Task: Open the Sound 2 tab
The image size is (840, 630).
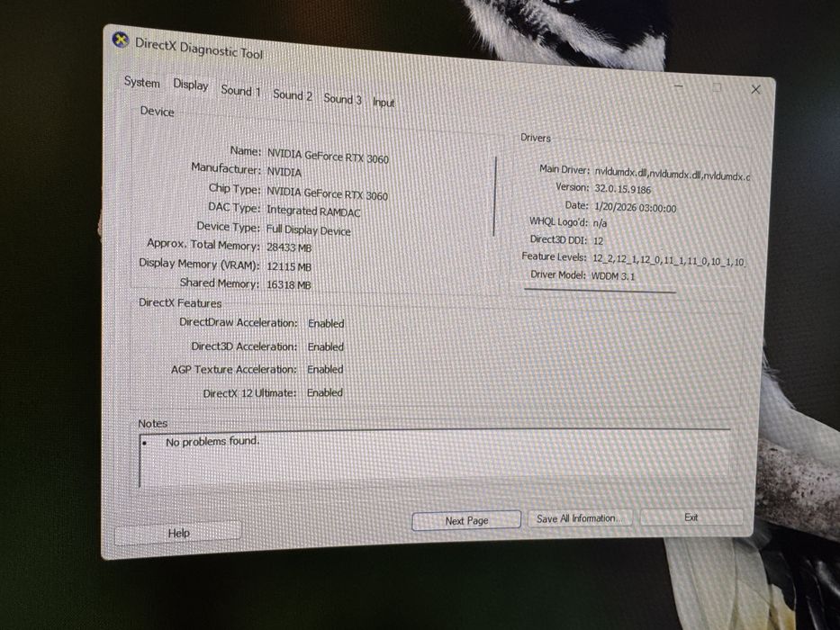Action: (x=293, y=94)
